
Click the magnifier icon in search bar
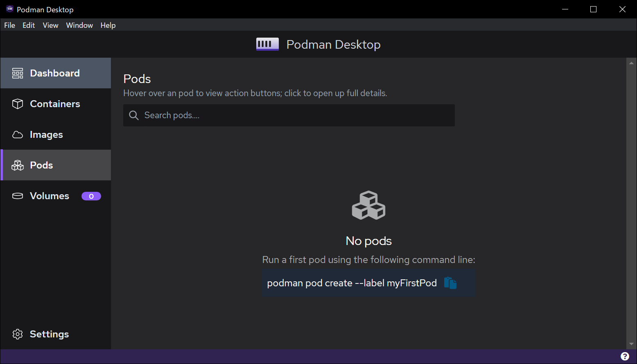tap(134, 115)
